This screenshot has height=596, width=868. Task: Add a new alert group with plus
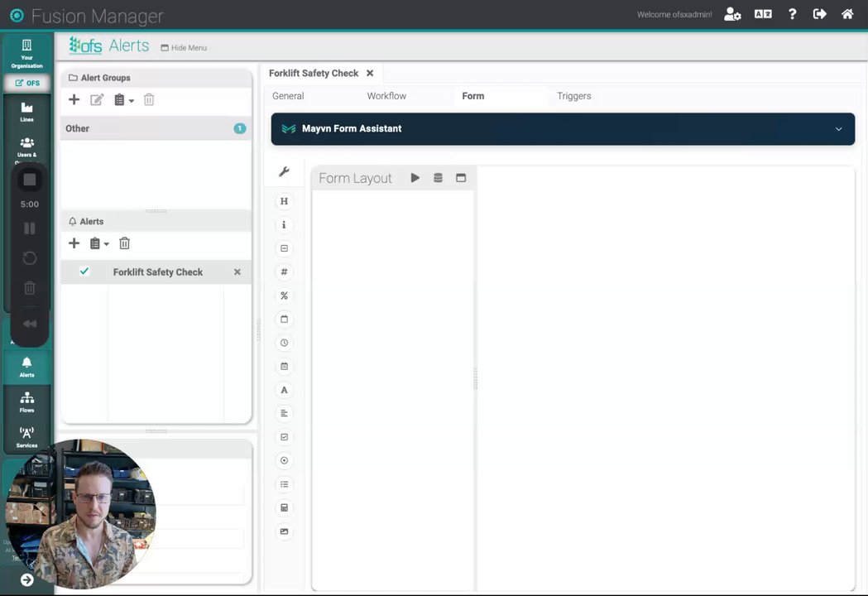tap(74, 99)
